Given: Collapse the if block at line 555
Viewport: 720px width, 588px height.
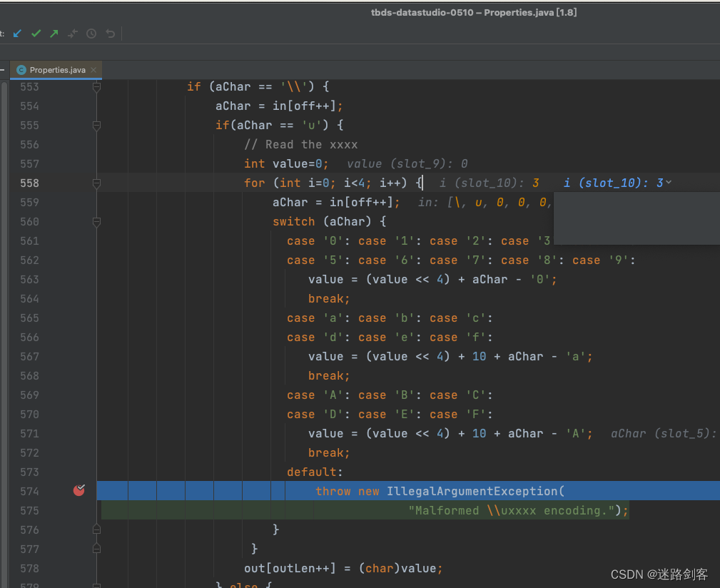Looking at the screenshot, I should click(96, 126).
